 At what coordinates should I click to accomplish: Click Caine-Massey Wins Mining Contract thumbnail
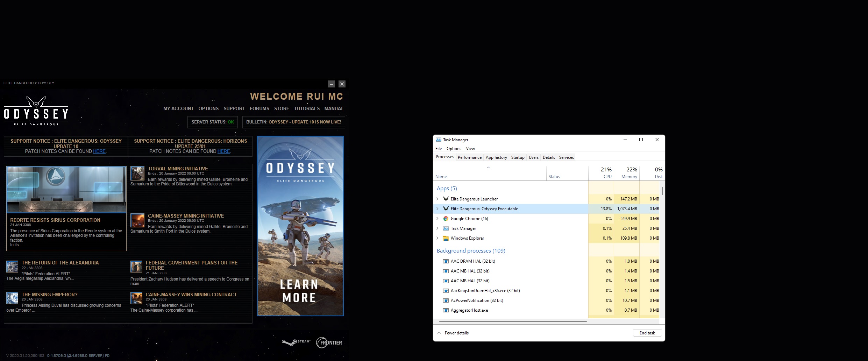click(136, 298)
